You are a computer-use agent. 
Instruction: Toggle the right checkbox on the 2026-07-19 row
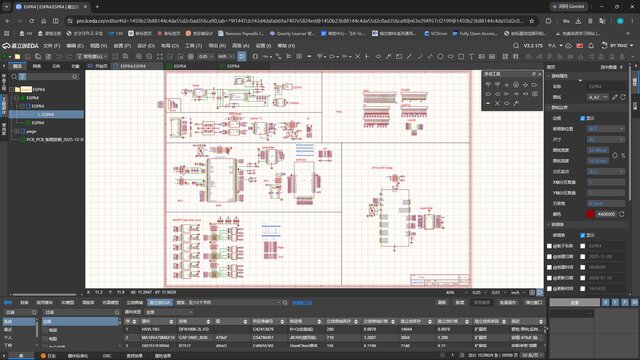pyautogui.click(x=582, y=278)
